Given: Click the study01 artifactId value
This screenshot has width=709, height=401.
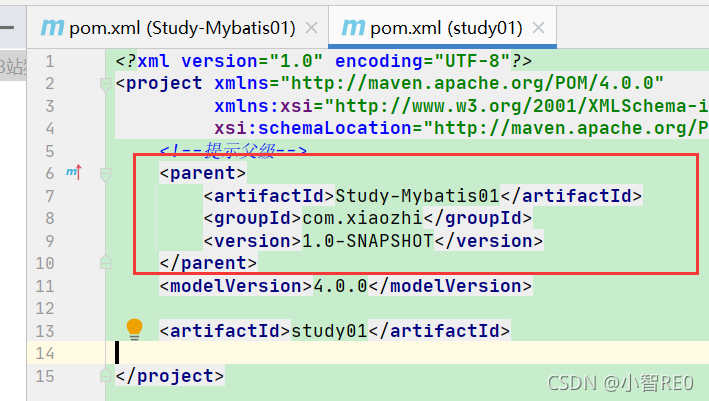Looking at the screenshot, I should (x=329, y=331).
